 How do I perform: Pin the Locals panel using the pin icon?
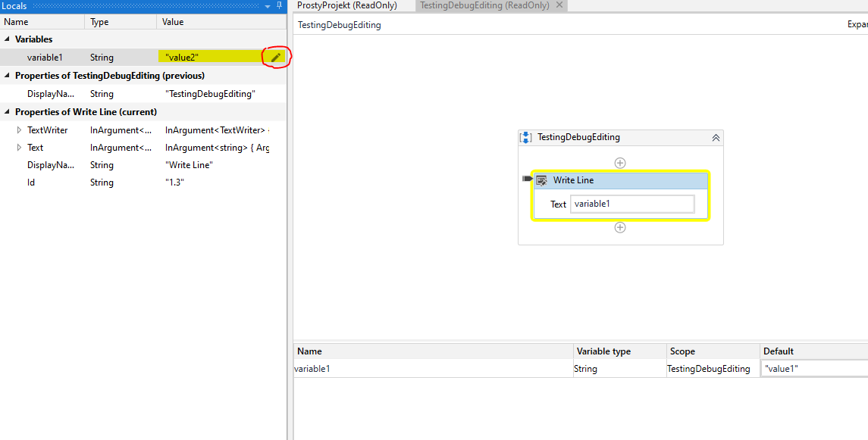280,6
